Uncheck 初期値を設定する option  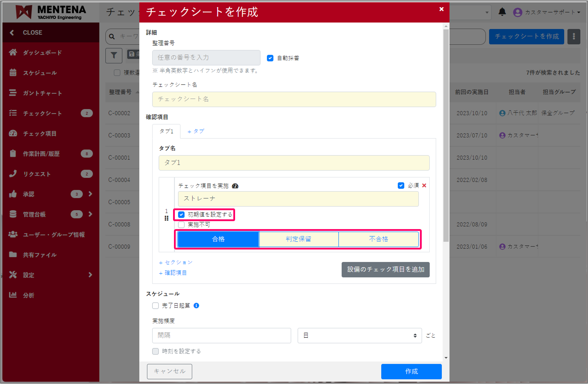coord(181,215)
